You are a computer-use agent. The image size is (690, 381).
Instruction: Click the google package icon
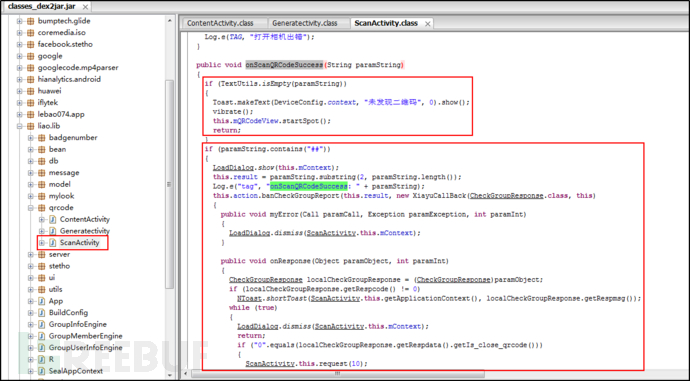[x=30, y=56]
